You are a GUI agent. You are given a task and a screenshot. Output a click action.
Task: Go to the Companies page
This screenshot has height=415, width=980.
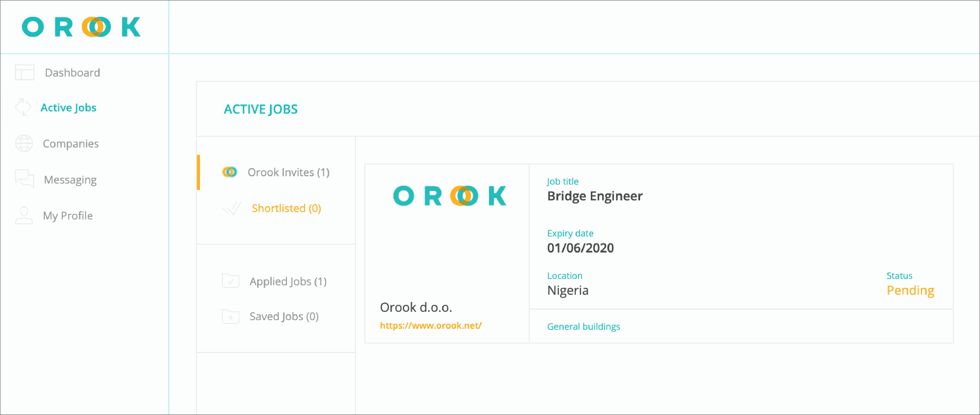pyautogui.click(x=71, y=144)
